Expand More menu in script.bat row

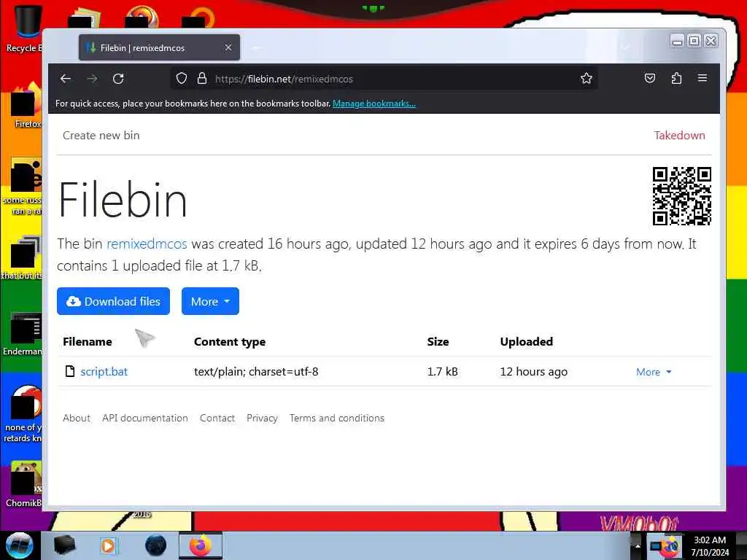tap(654, 372)
